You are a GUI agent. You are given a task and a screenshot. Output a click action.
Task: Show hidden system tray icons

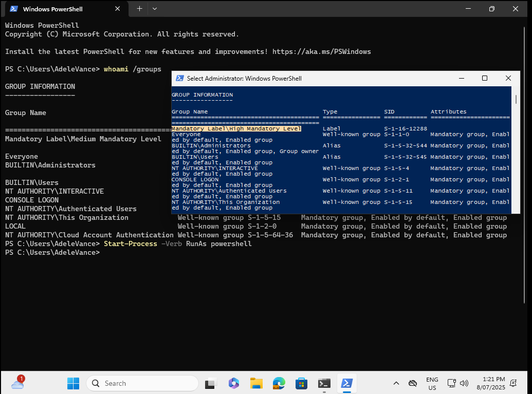click(x=396, y=383)
